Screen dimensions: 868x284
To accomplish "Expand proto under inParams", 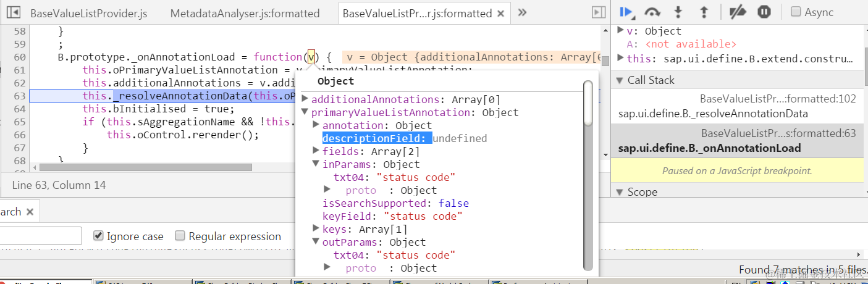I will 327,190.
